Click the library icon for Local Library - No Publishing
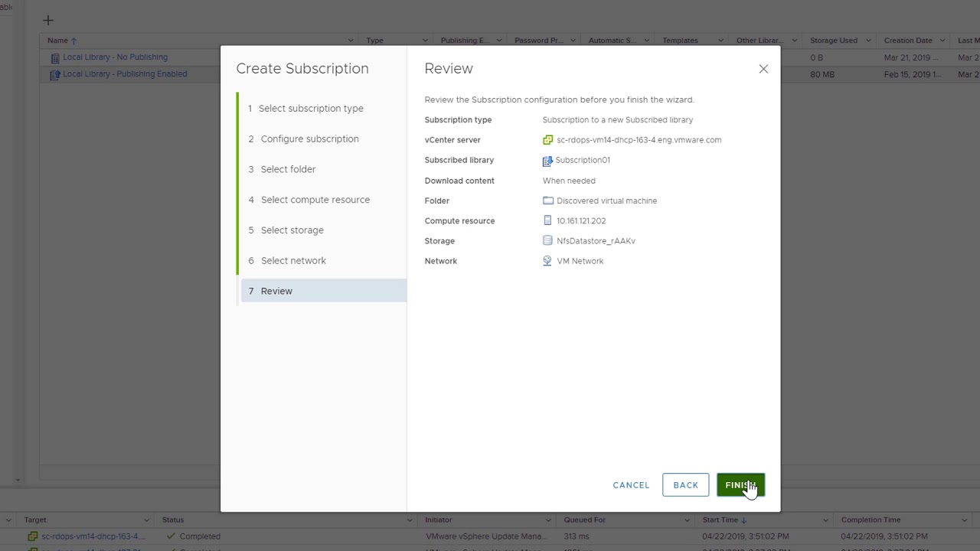The height and width of the screenshot is (551, 980). pyautogui.click(x=54, y=57)
